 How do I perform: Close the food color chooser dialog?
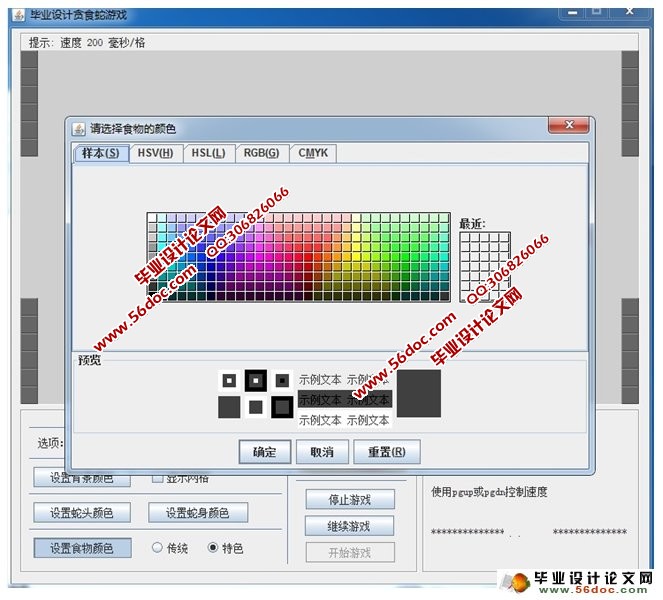coord(568,126)
